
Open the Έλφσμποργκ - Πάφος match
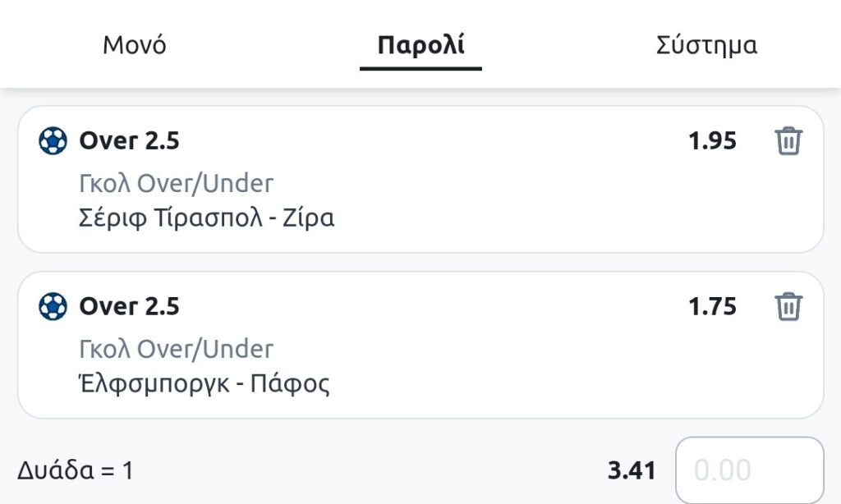coord(205,383)
